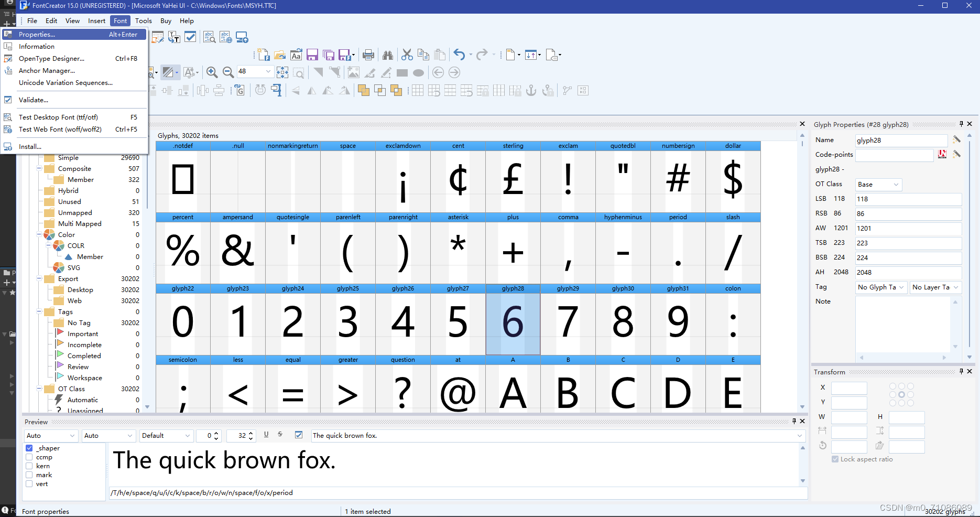Click the Completed tag tree item
The image size is (980, 517).
pyautogui.click(x=84, y=356)
